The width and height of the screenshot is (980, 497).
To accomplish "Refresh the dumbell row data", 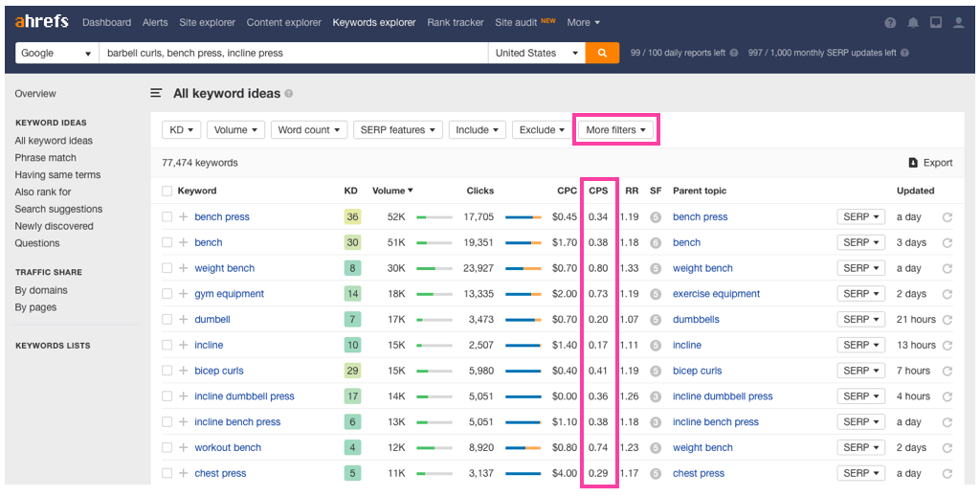I will tap(947, 320).
